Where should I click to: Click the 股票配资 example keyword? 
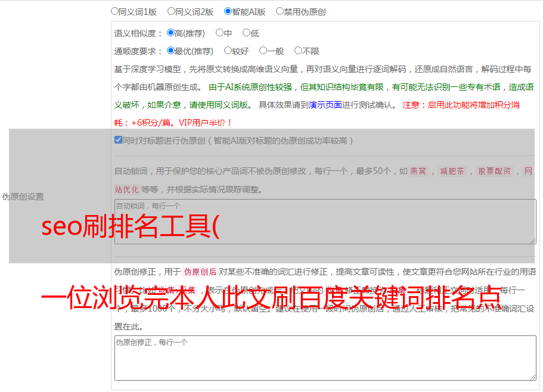tap(495, 171)
